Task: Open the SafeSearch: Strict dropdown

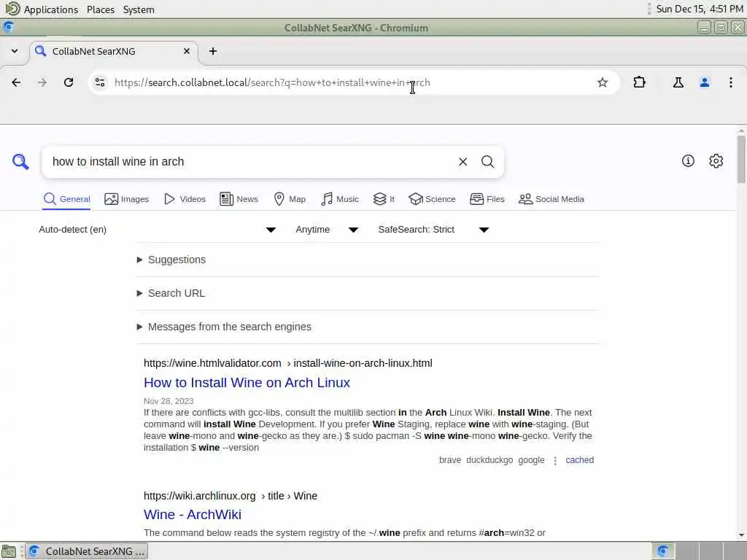Action: (x=433, y=230)
